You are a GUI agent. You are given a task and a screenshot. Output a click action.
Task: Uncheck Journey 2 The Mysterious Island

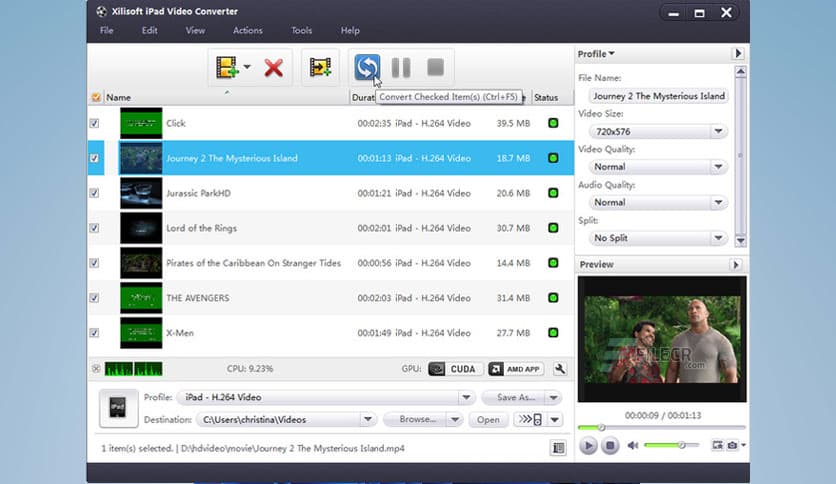94,158
